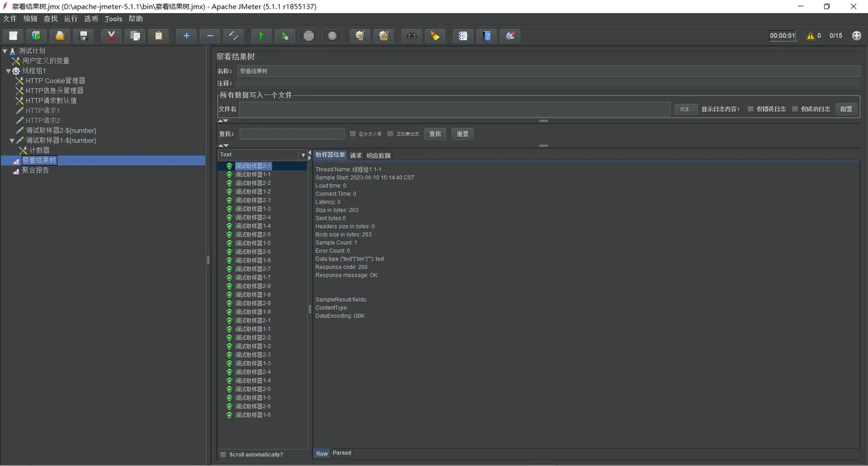This screenshot has height=466, width=868.
Task: Open the 选项 menu
Action: coord(91,19)
